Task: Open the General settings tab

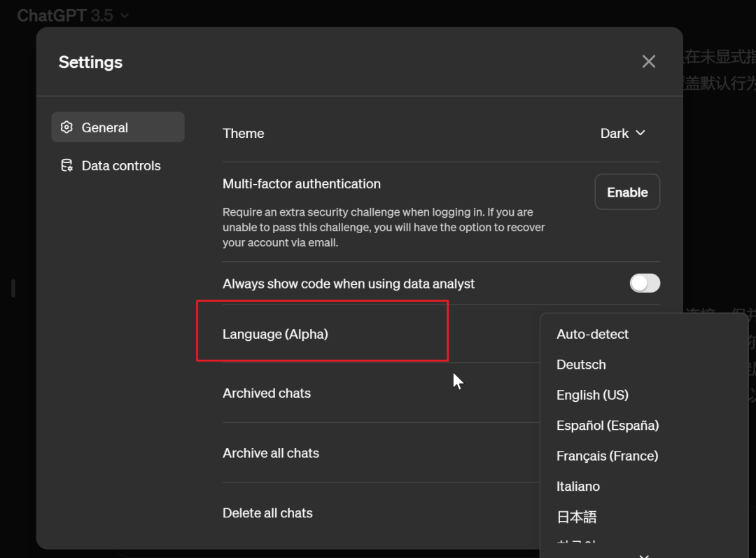Action: [x=118, y=127]
